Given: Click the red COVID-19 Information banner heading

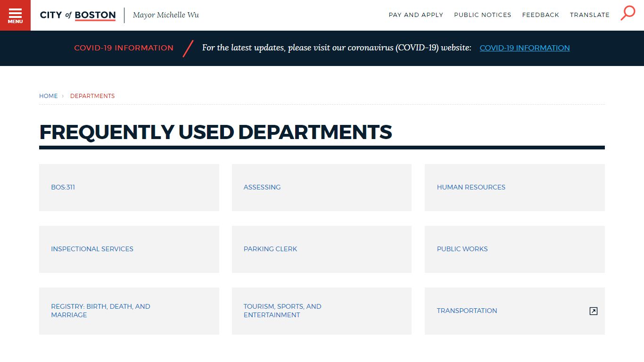Looking at the screenshot, I should click(x=124, y=48).
